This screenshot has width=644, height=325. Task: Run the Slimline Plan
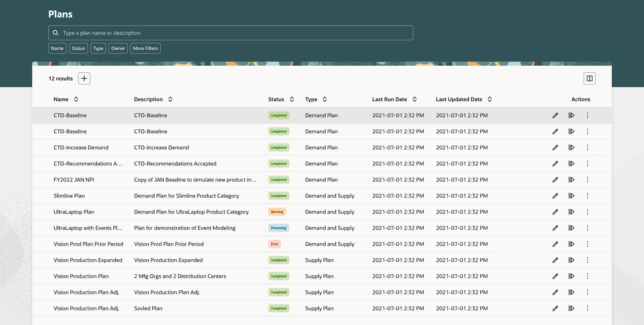[572, 196]
